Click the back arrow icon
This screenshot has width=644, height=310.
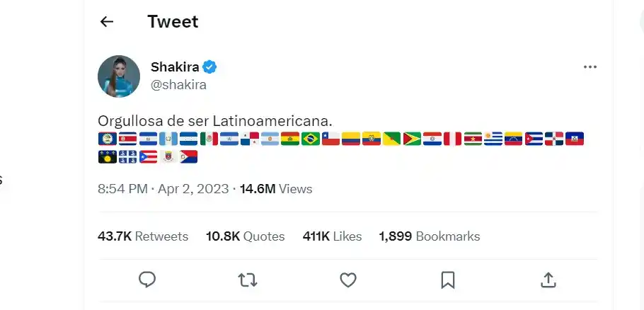click(x=107, y=21)
